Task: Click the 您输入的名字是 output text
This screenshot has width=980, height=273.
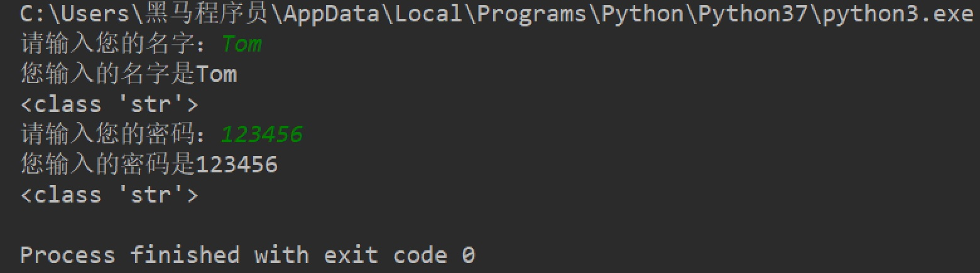Action: pyautogui.click(x=108, y=74)
